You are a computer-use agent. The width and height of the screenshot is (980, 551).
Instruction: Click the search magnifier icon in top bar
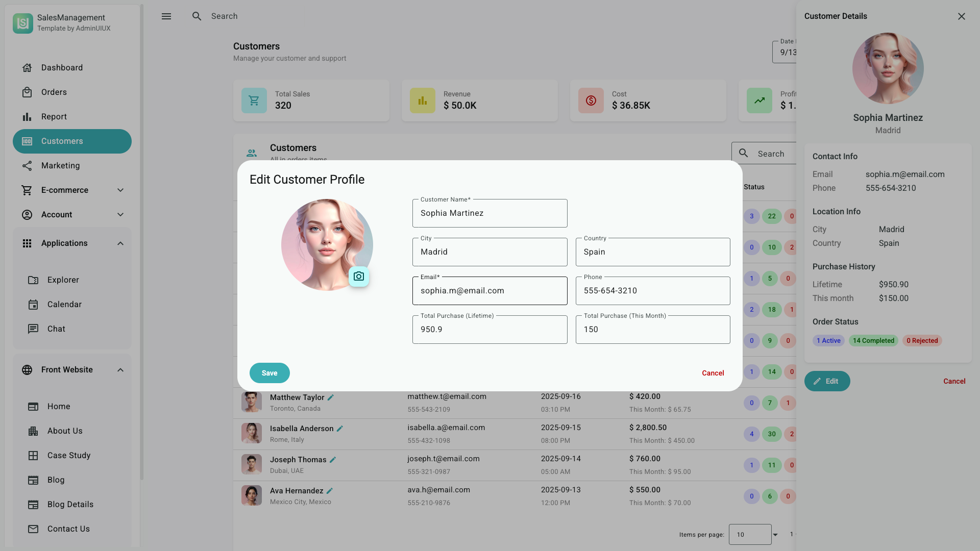pos(197,16)
